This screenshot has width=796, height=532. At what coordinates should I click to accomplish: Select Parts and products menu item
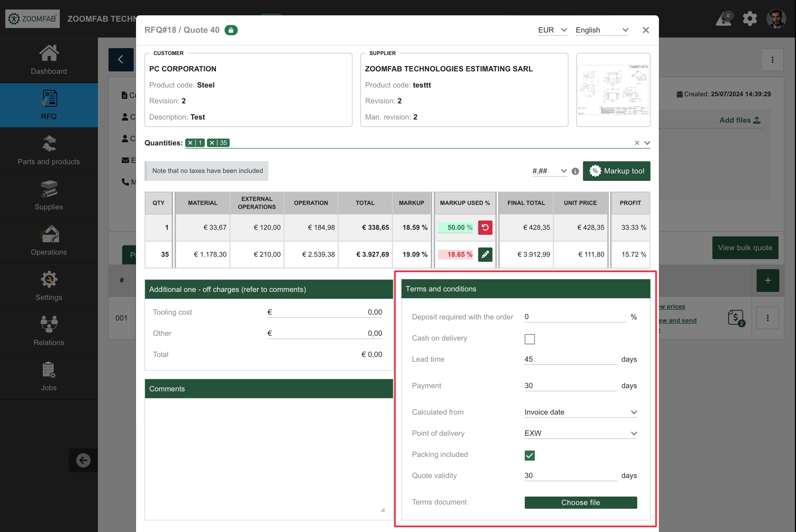point(49,150)
